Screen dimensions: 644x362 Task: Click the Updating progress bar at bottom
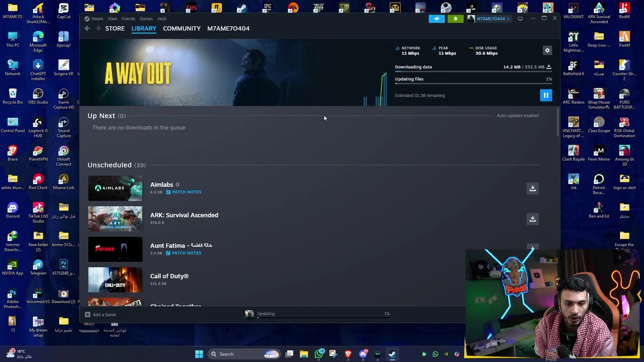tap(324, 318)
